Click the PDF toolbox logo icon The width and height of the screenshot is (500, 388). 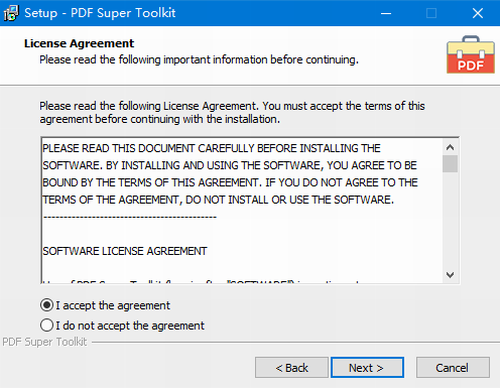coord(471,55)
